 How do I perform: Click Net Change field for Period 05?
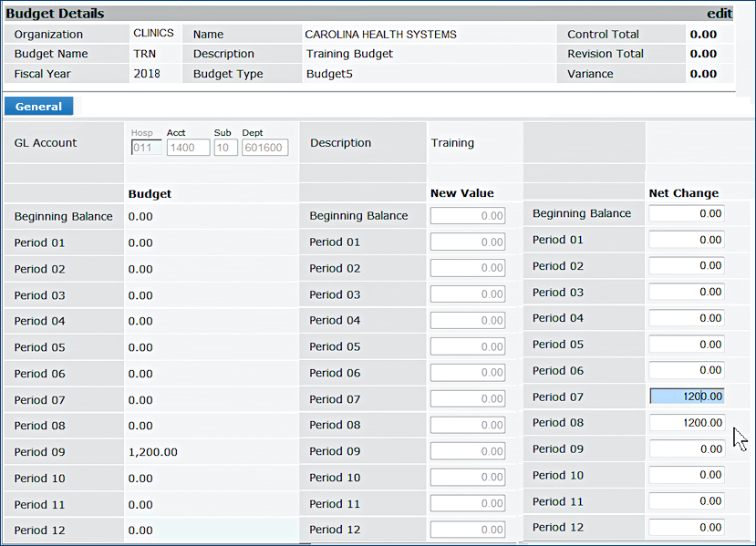click(687, 345)
